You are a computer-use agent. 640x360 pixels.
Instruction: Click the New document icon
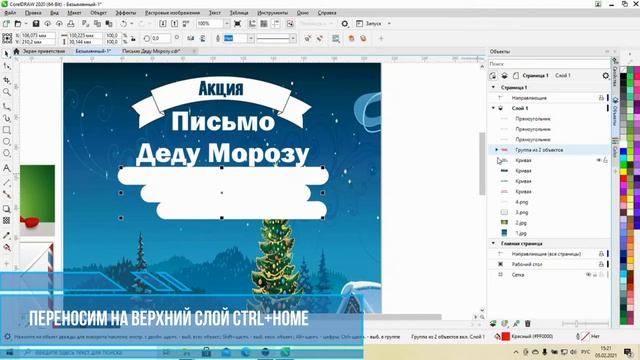tap(6, 24)
